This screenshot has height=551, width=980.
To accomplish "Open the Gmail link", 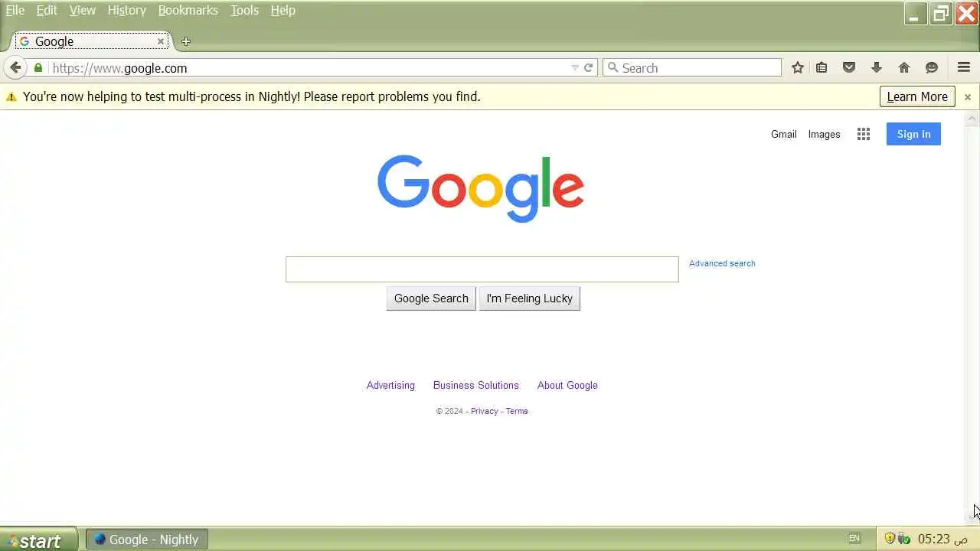I will [784, 134].
